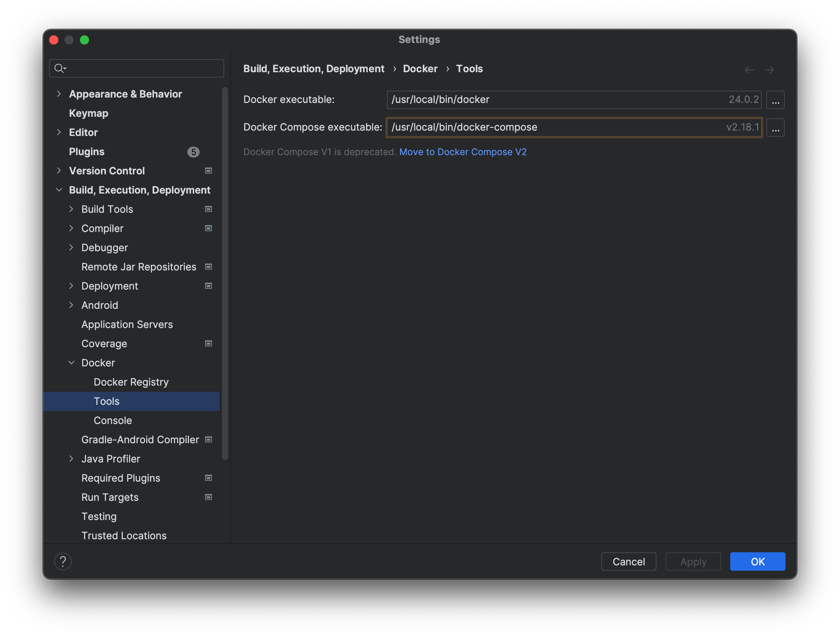Expand the Editor section

click(59, 132)
